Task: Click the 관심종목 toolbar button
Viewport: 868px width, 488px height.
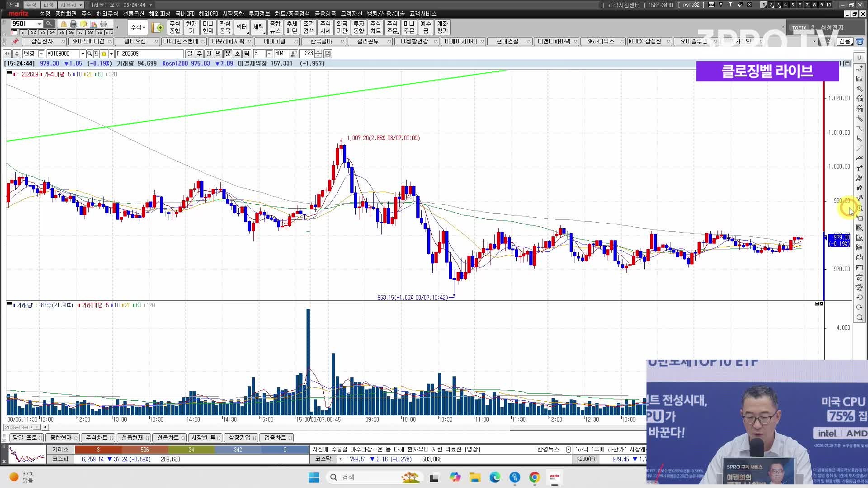Action: [x=225, y=27]
